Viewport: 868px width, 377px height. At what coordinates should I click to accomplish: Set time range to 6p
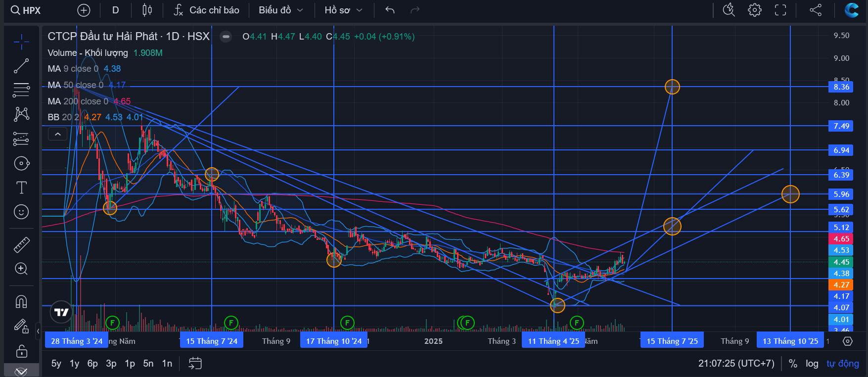pyautogui.click(x=92, y=364)
